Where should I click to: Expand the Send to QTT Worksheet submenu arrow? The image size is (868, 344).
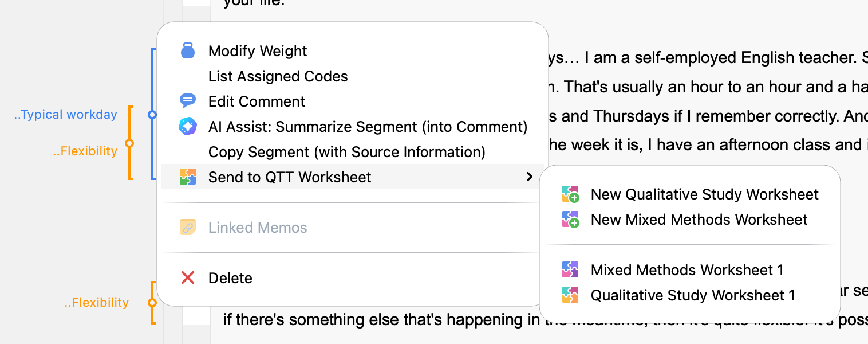coord(530,177)
